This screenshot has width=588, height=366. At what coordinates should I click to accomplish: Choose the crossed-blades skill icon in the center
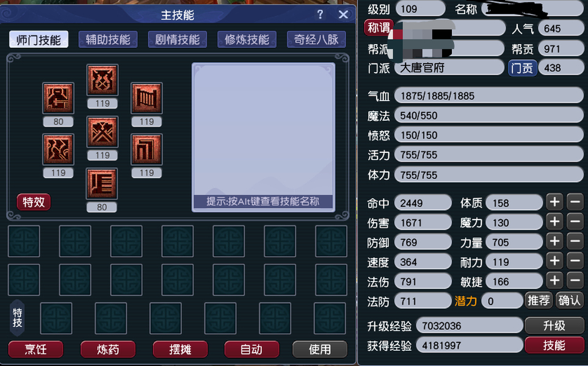point(102,132)
